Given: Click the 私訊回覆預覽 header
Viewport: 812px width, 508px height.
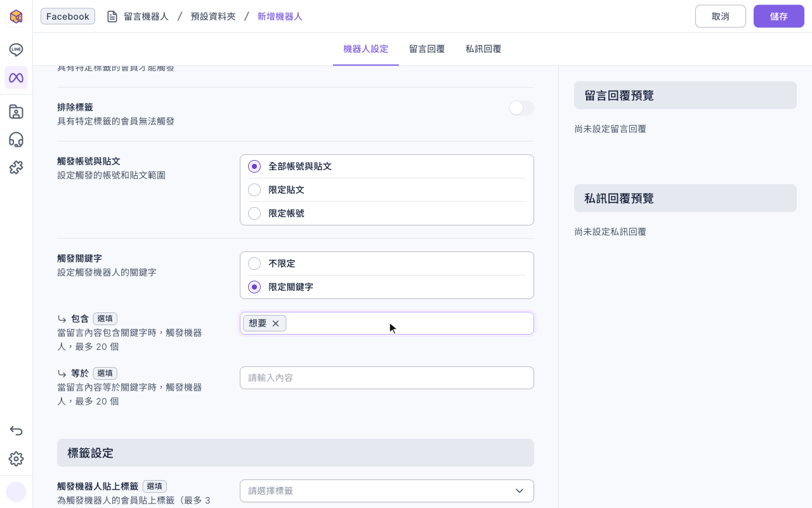Looking at the screenshot, I should coord(685,198).
